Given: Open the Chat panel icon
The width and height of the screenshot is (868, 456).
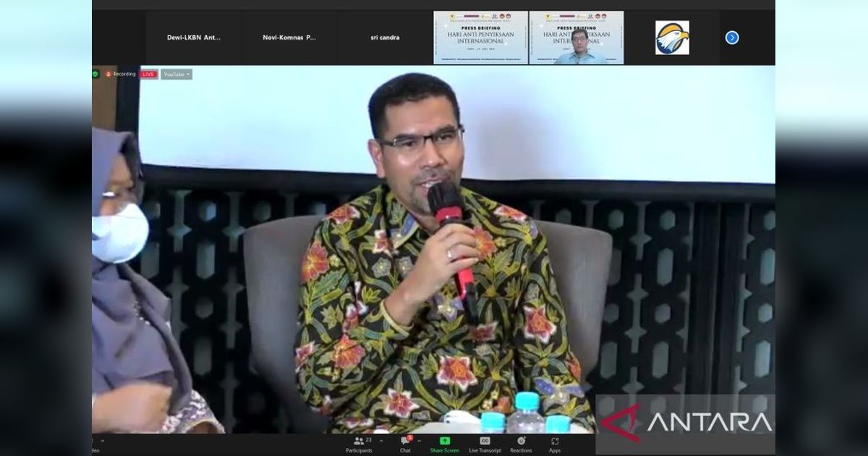Looking at the screenshot, I should [405, 441].
